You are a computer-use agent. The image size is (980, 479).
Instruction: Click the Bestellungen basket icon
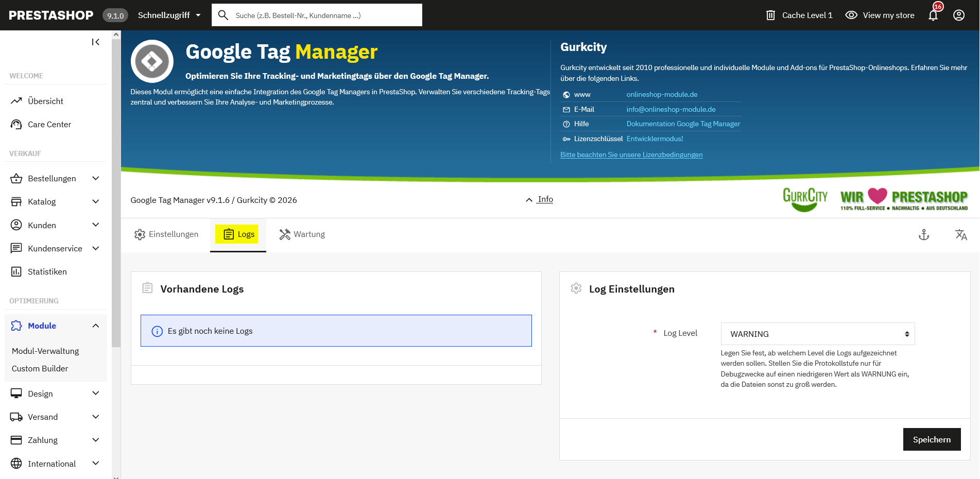[16, 178]
